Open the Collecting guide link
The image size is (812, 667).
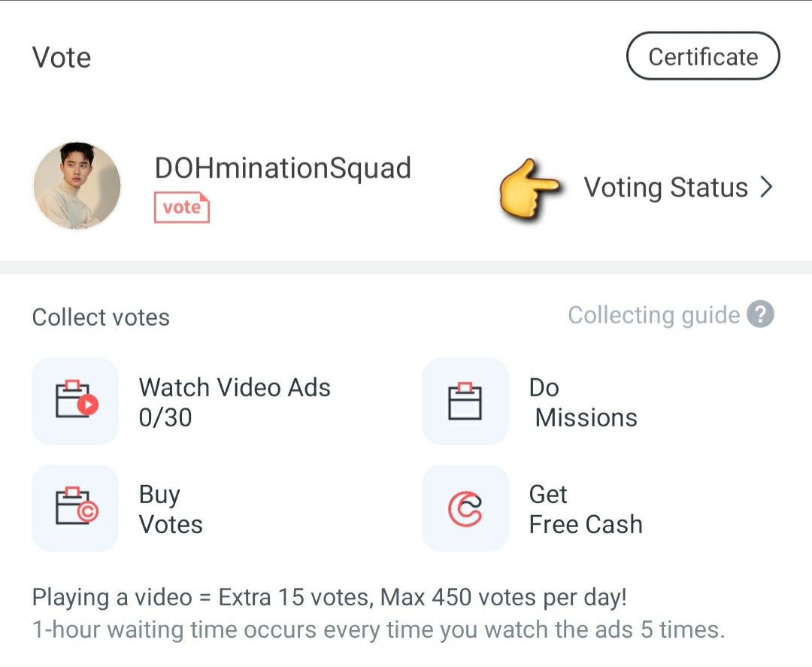(653, 315)
